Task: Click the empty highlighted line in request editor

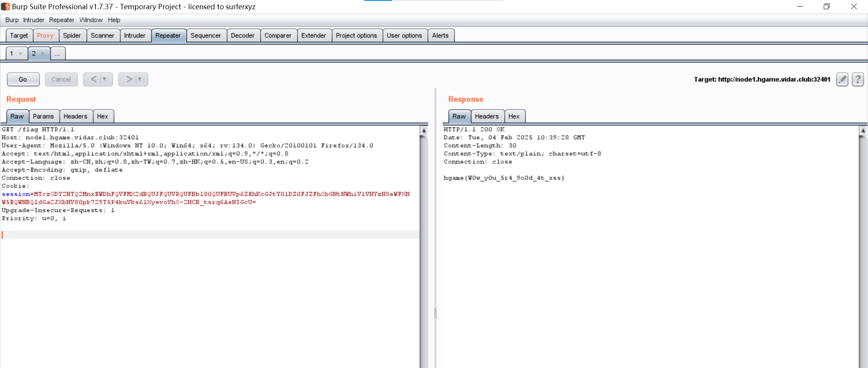Action: [x=210, y=234]
